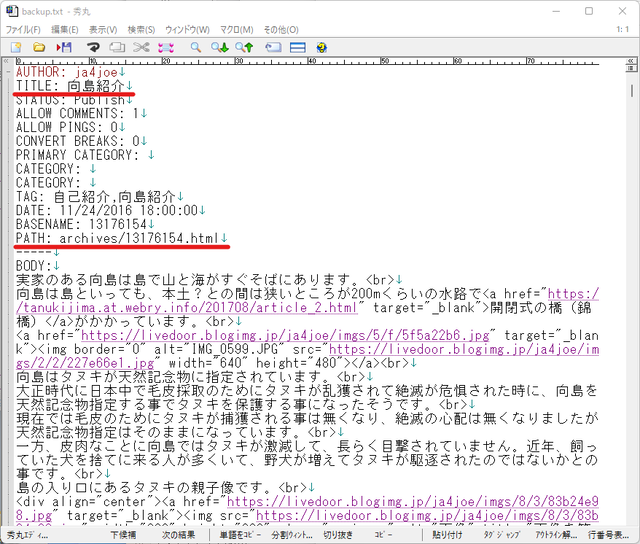The height and width of the screenshot is (544, 640).
Task: Click the 単語をコピー function key button
Action: pos(240,535)
